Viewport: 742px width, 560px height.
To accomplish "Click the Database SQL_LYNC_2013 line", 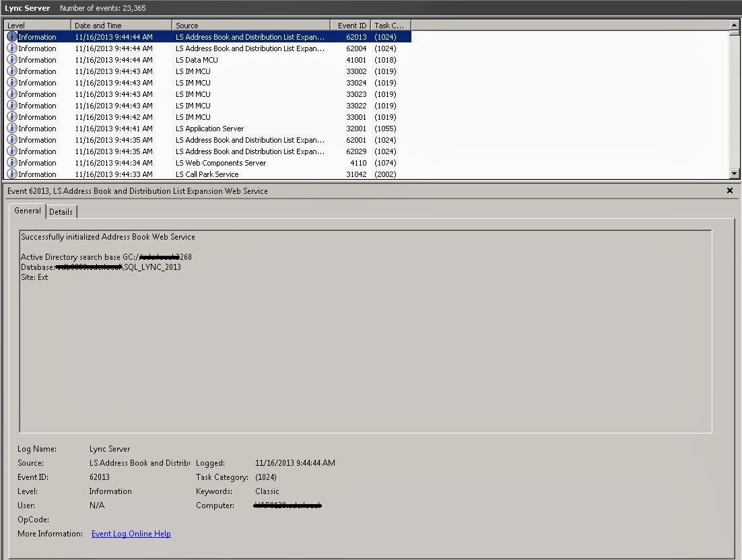I will [101, 267].
